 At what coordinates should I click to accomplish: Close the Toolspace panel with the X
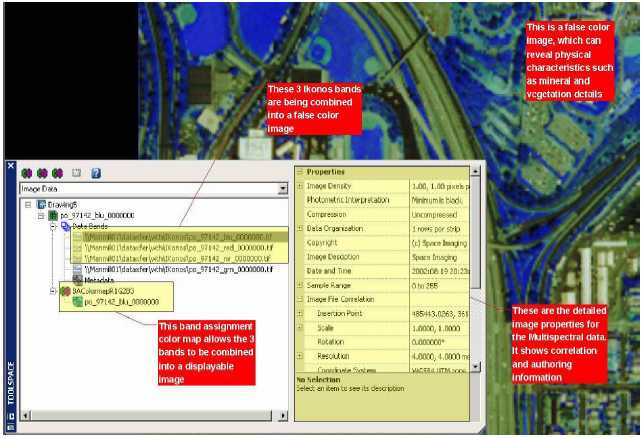click(x=11, y=166)
